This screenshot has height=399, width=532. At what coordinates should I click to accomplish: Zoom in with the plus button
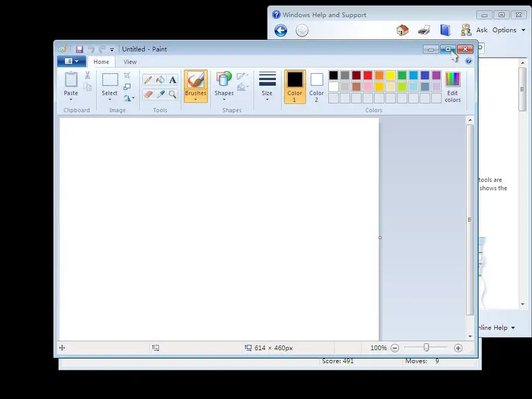coord(458,348)
